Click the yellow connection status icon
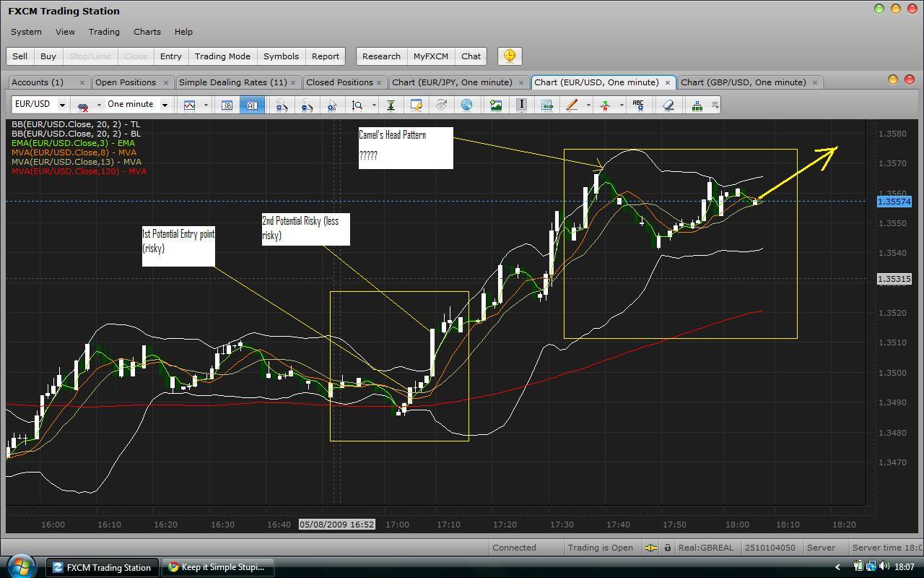This screenshot has height=578, width=924. tap(651, 548)
